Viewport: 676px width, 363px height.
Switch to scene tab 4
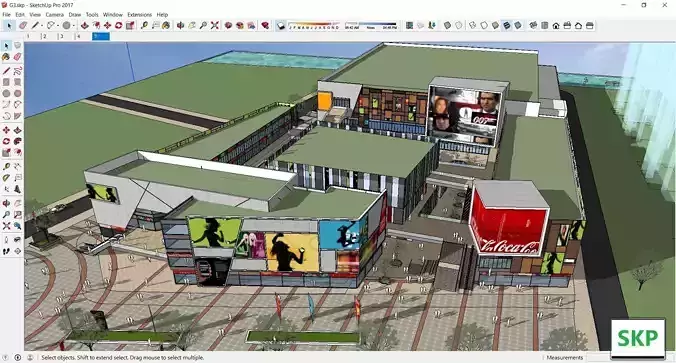point(78,37)
